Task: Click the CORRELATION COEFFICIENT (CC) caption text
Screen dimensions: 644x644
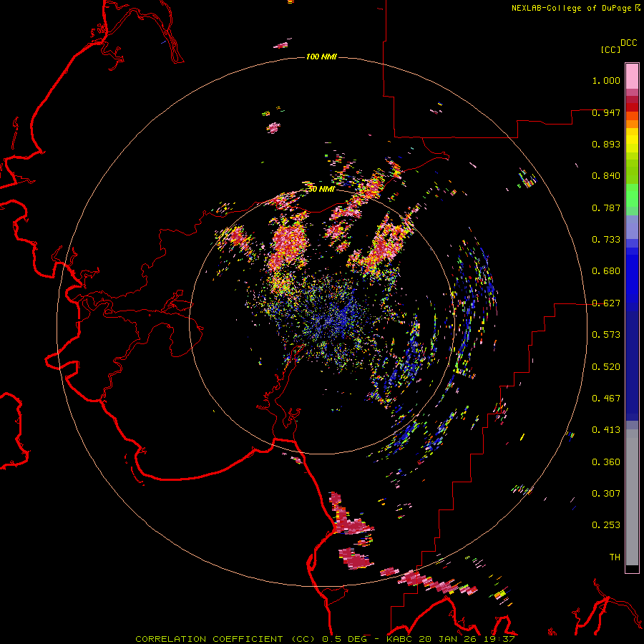Action: pos(226,639)
